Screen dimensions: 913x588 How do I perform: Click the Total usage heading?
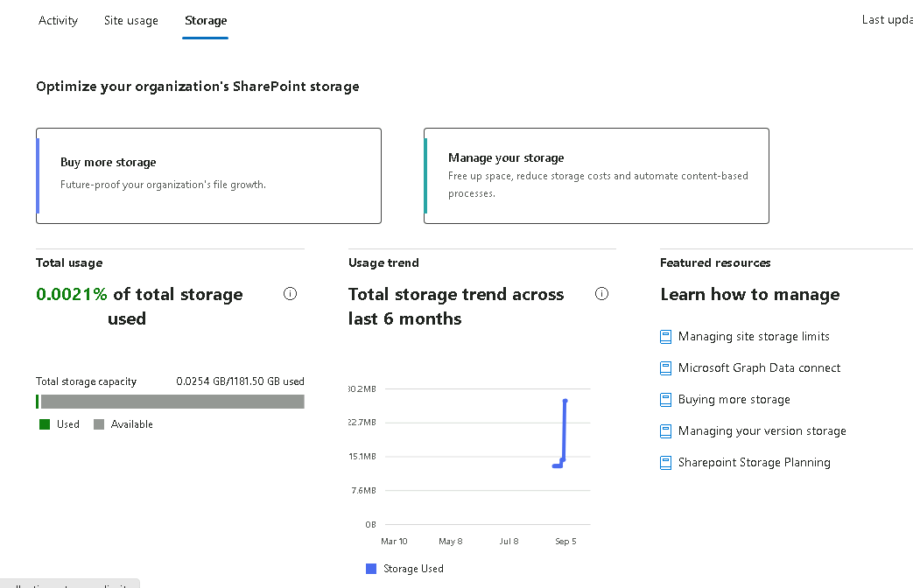pos(69,262)
